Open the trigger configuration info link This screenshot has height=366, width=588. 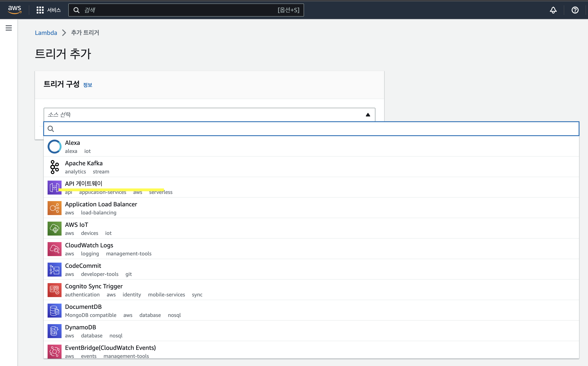point(88,85)
